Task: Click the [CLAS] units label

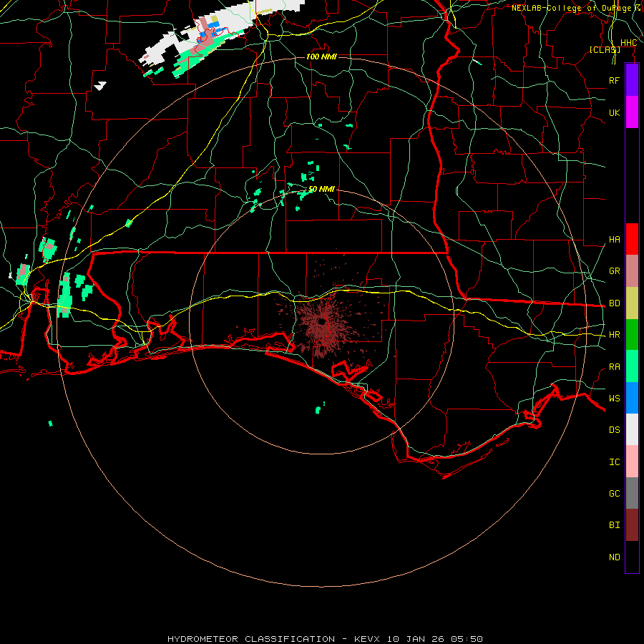Action: [605, 49]
